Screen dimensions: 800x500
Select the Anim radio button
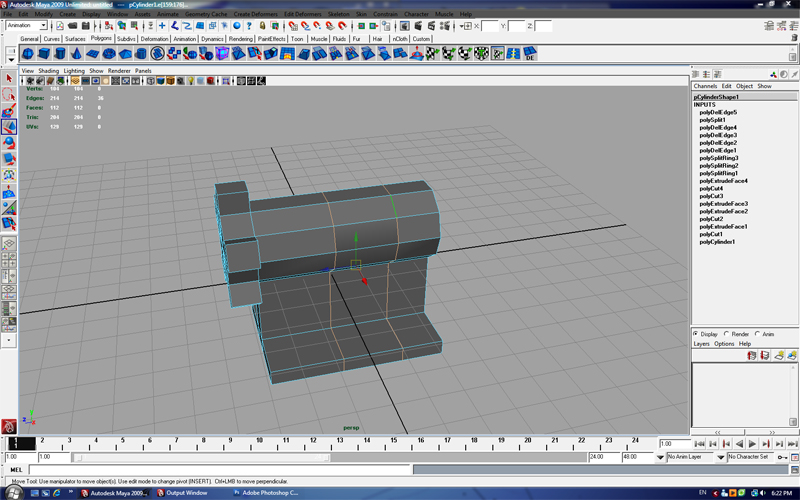tap(758, 334)
